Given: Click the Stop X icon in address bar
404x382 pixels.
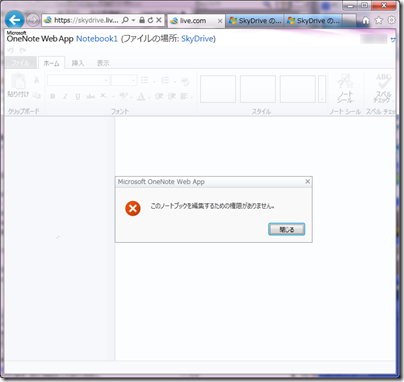Looking at the screenshot, I should 159,20.
